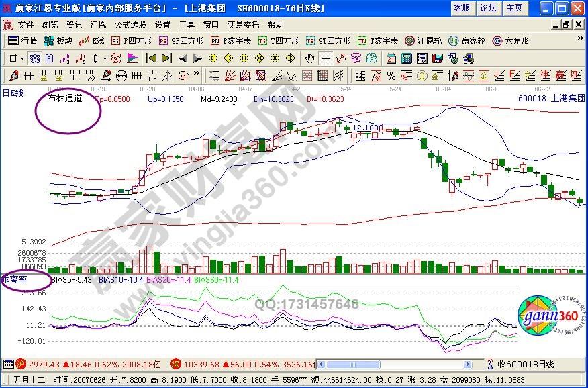Image resolution: width=588 pixels, height=388 pixels.
Task: Open the P数字表 tool
Action: (231, 41)
